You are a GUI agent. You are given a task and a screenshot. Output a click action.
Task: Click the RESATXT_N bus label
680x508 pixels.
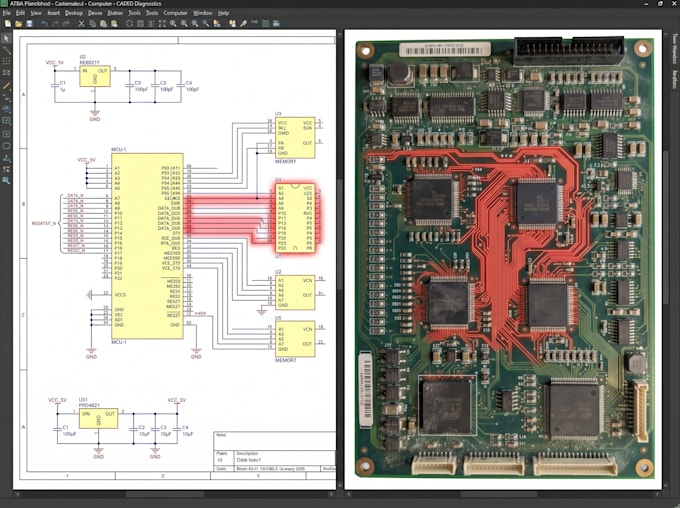coord(44,223)
